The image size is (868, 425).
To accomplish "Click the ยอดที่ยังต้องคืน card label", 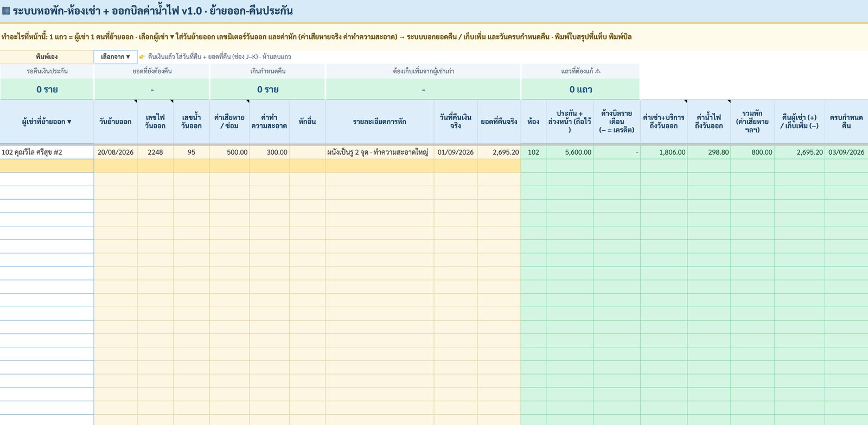I will [x=152, y=71].
